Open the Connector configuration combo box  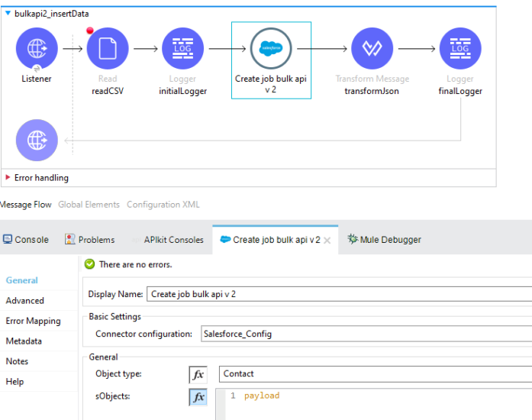coord(366,334)
